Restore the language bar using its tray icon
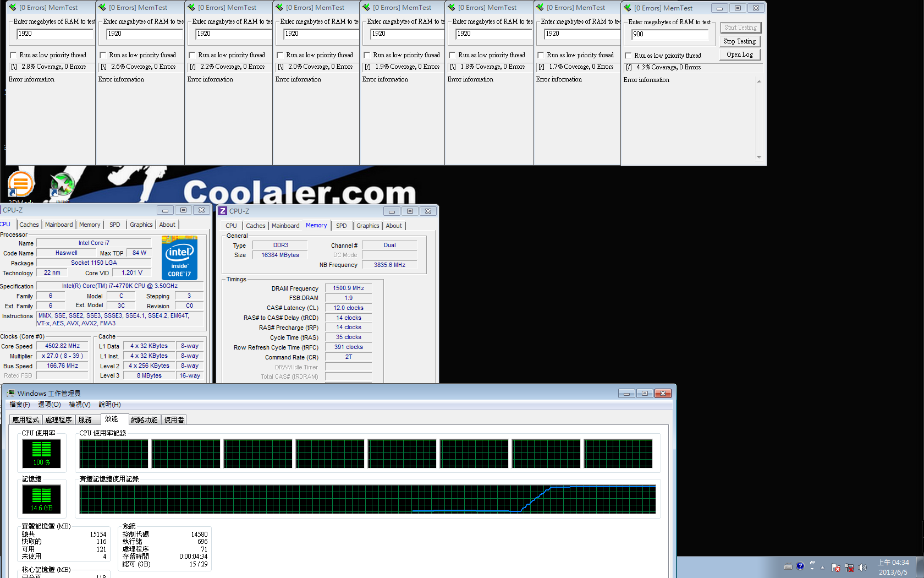The image size is (924, 578). point(812,563)
